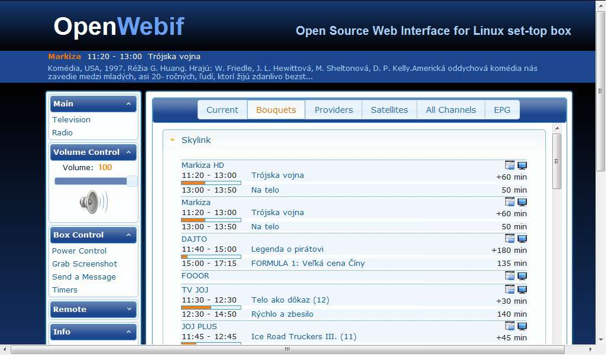Click the Volume value 100
The width and height of the screenshot is (608, 364).
click(105, 167)
